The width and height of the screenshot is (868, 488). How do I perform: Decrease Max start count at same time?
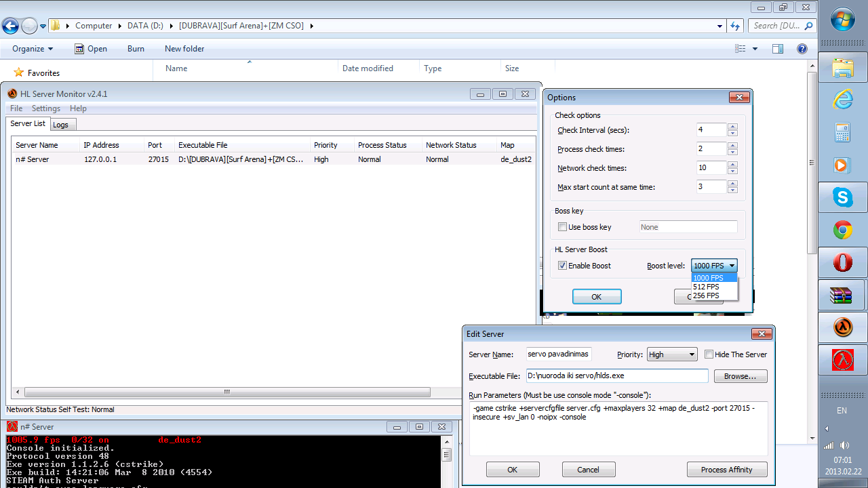click(x=732, y=190)
